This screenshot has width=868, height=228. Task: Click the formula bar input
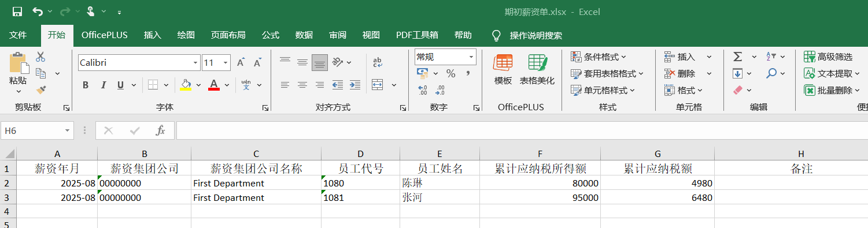point(522,130)
